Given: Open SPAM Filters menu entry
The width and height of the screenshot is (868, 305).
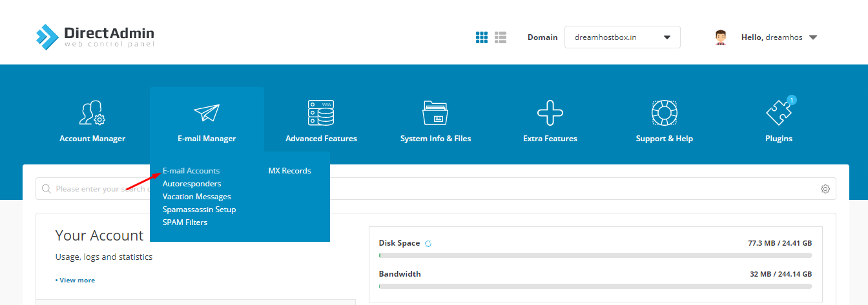Looking at the screenshot, I should [185, 222].
